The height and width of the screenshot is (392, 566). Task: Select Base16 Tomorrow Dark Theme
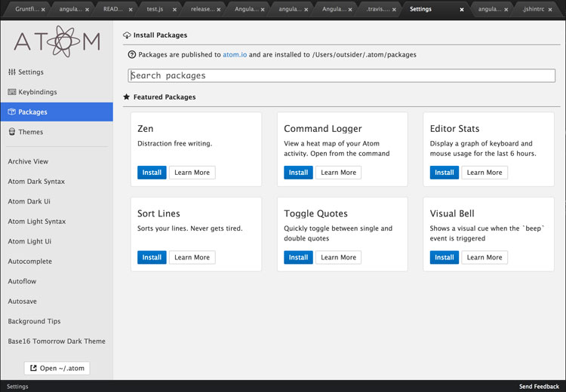point(57,341)
